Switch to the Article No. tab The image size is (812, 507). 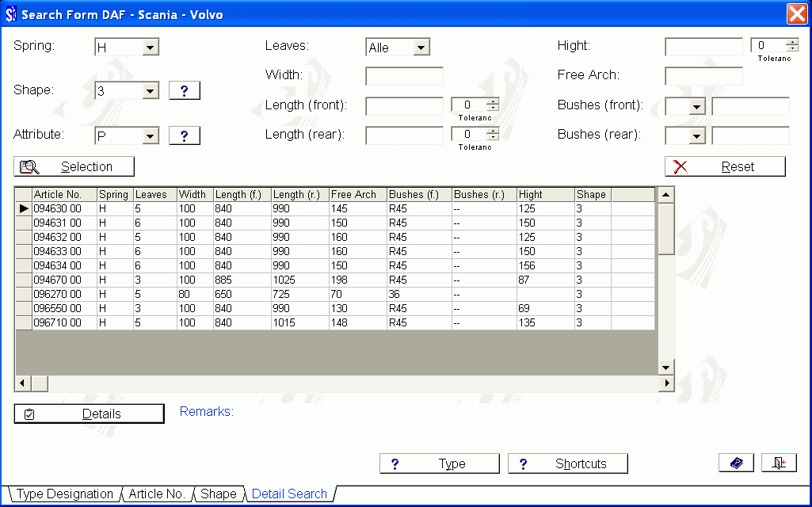point(157,494)
